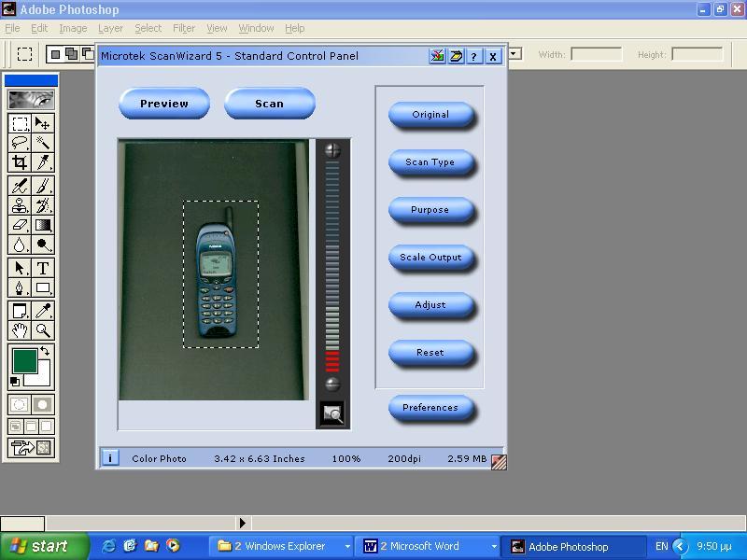Select the History Brush tool
The width and height of the screenshot is (747, 560).
43,205
